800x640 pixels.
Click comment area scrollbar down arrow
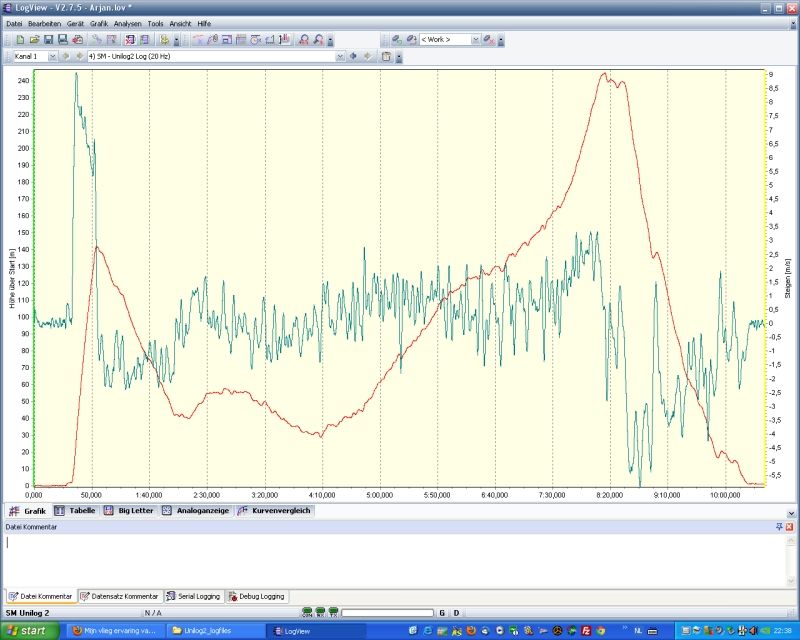(791, 581)
